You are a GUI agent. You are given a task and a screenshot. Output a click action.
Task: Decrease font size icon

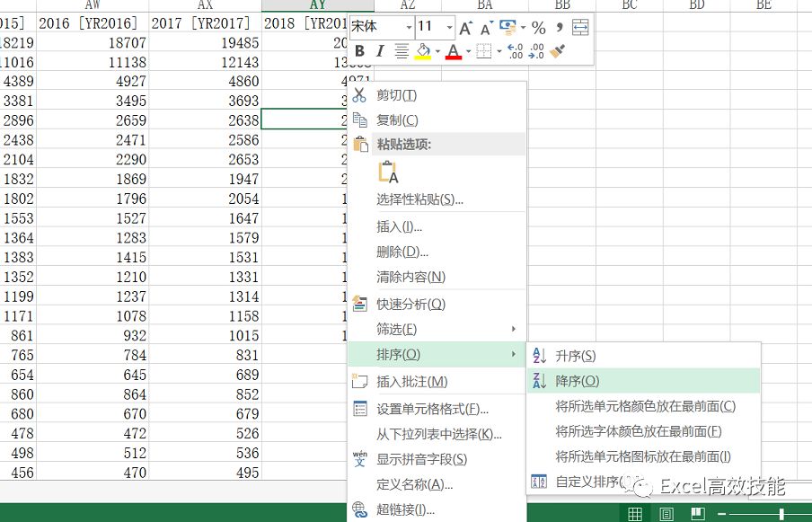click(487, 28)
